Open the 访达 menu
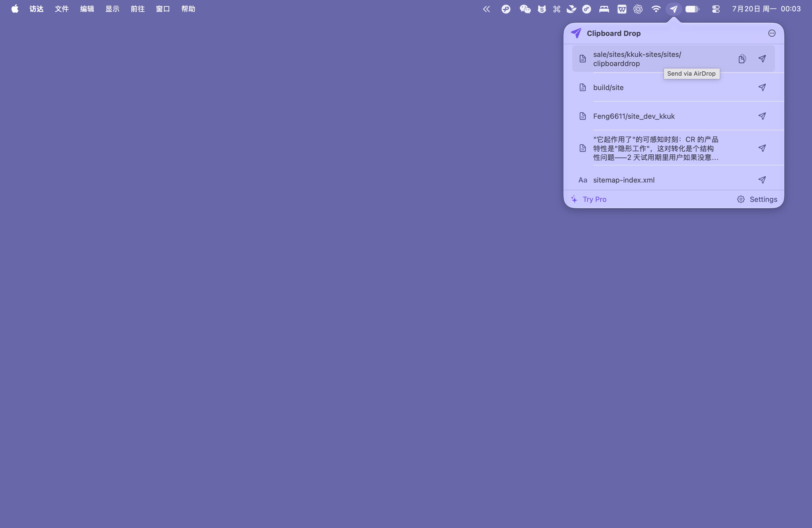Screen dimensions: 812x528 [36, 9]
